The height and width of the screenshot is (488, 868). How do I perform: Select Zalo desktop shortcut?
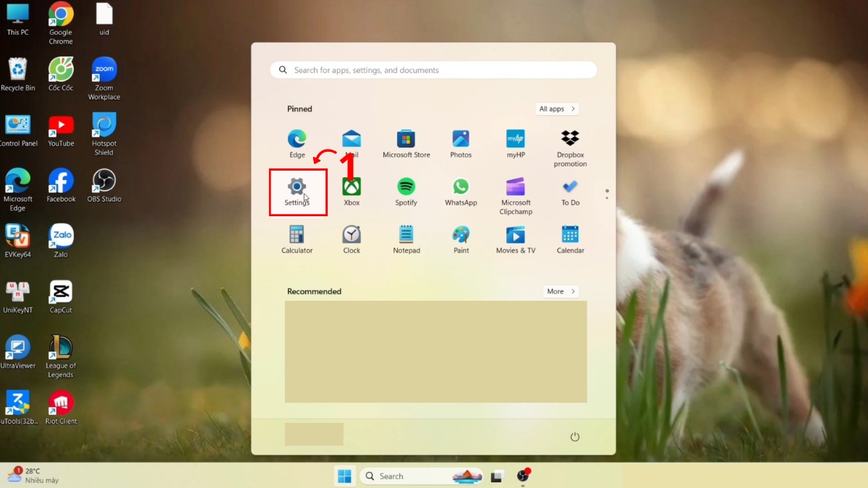61,241
